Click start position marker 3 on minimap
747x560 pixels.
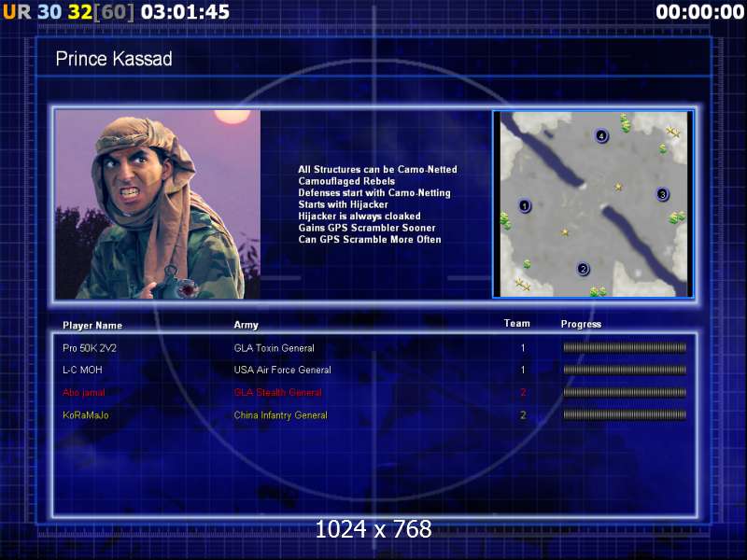[662, 194]
